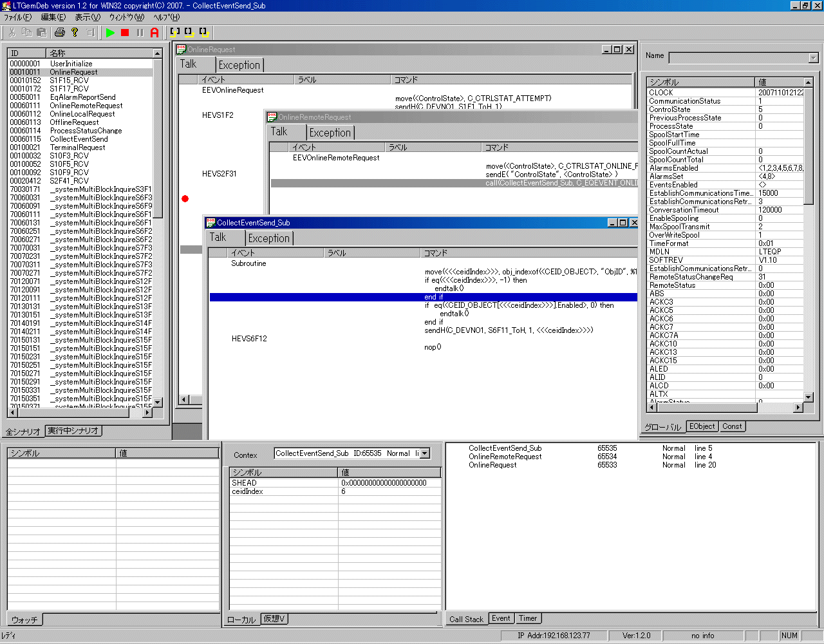Toggle the red breakpoint dot marker
This screenshot has width=824, height=644.
point(185,198)
